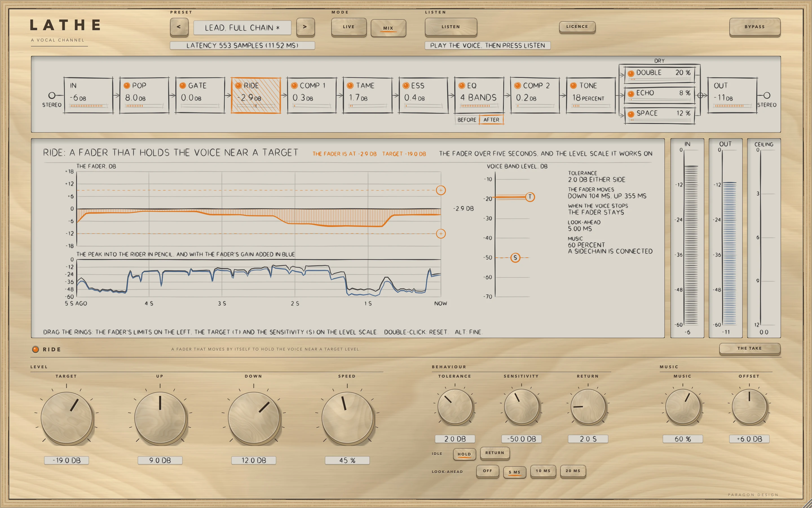
Task: Click the upper fader limit ring
Action: pyautogui.click(x=441, y=190)
